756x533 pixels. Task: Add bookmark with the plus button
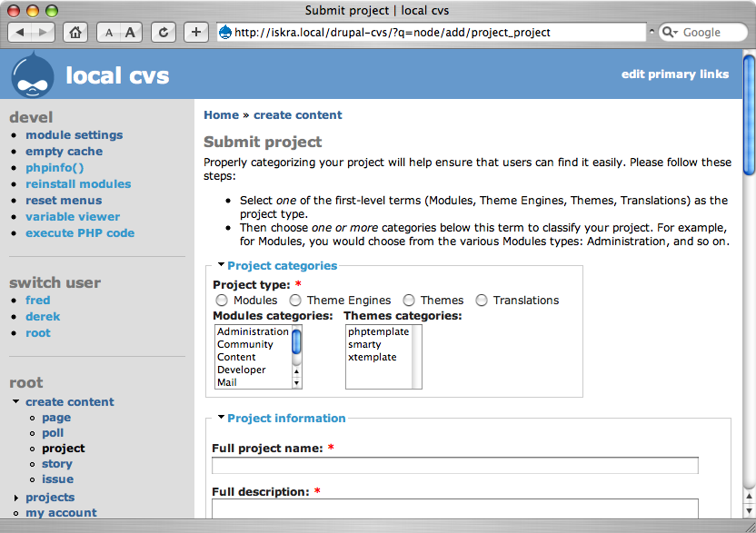(x=195, y=33)
